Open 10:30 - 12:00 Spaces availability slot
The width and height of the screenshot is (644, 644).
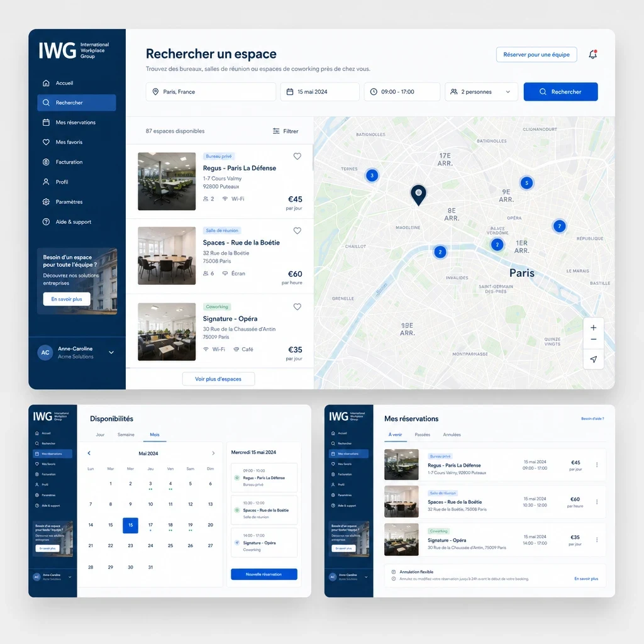click(x=264, y=510)
